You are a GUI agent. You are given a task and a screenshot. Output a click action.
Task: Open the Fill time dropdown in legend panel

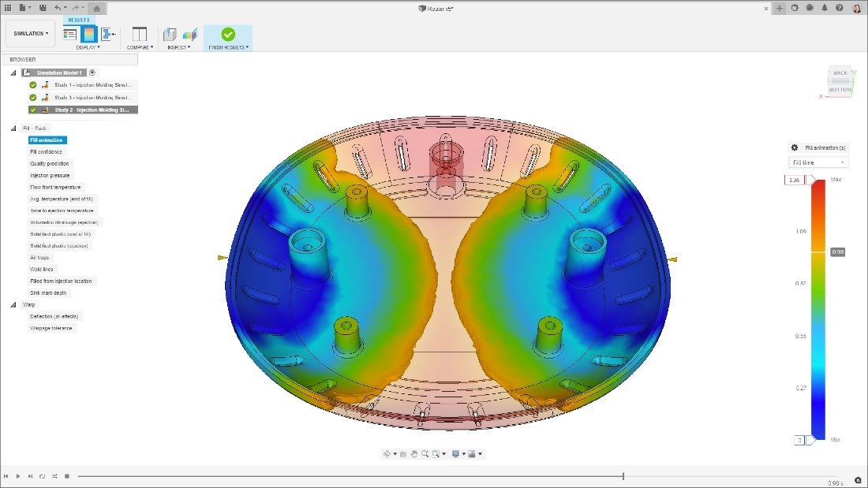818,162
